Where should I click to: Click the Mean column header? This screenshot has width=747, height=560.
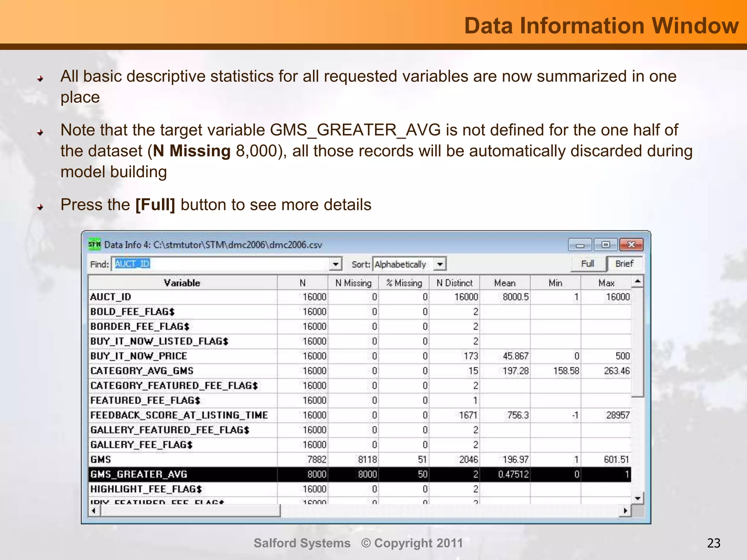pyautogui.click(x=505, y=283)
